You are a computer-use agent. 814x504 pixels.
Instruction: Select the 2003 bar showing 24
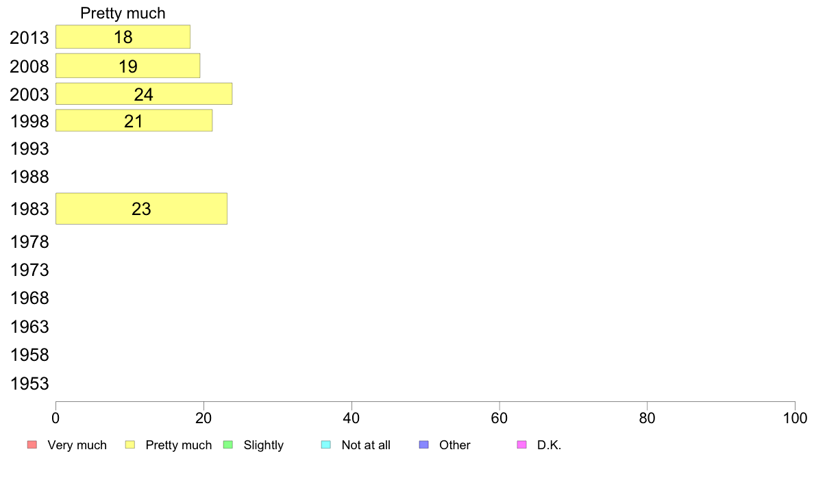(144, 94)
